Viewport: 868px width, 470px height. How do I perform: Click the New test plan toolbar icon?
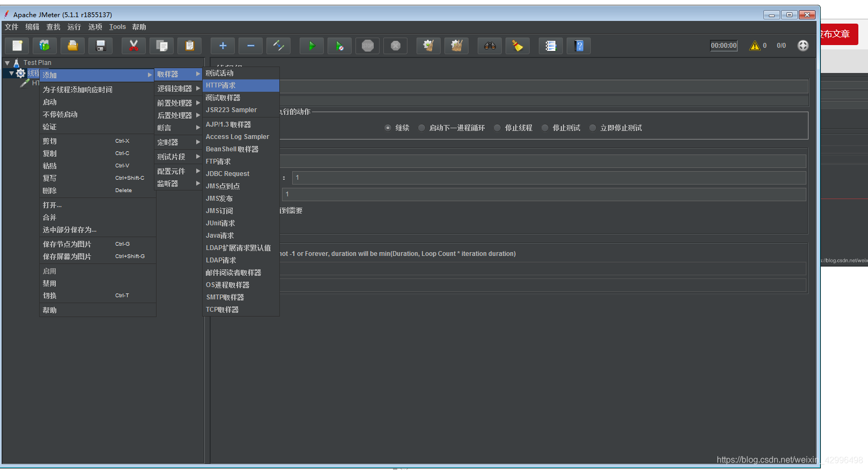(17, 46)
